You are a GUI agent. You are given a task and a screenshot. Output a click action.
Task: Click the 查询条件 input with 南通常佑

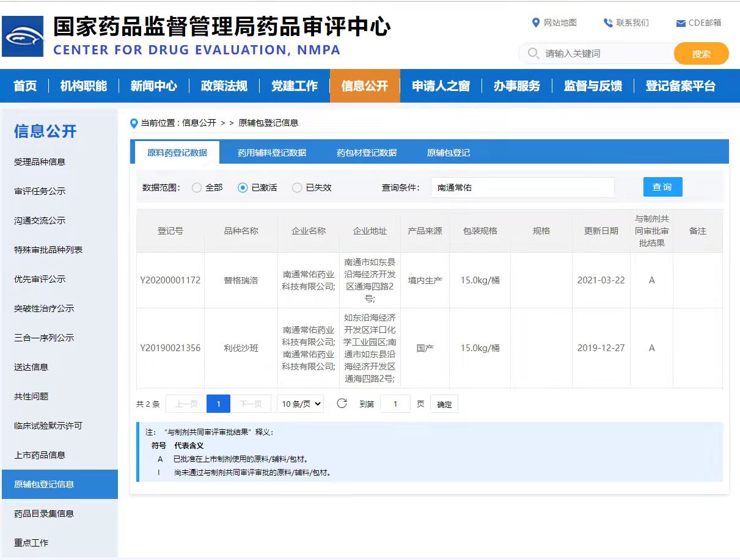click(522, 187)
